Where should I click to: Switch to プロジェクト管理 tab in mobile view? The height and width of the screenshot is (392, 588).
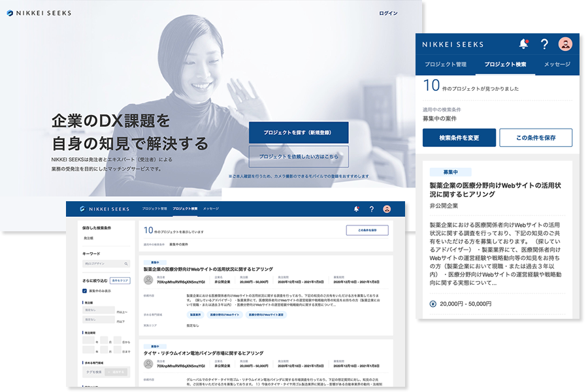click(445, 65)
